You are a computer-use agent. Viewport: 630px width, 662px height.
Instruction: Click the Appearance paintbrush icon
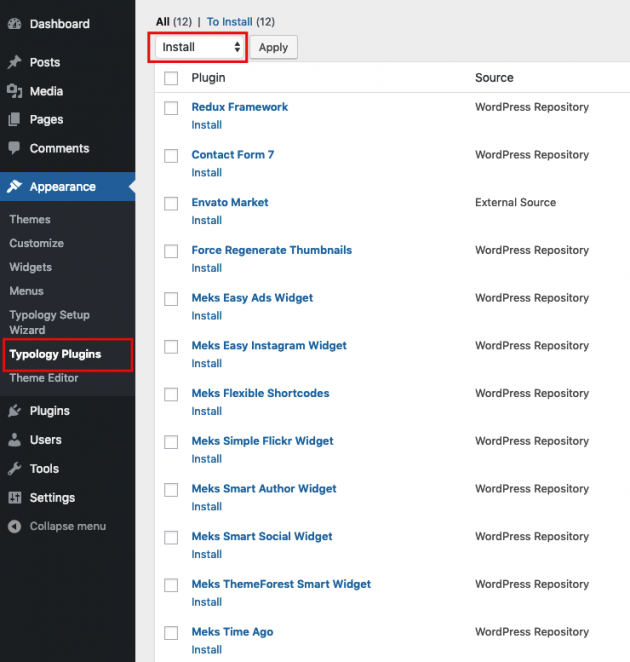[14, 186]
